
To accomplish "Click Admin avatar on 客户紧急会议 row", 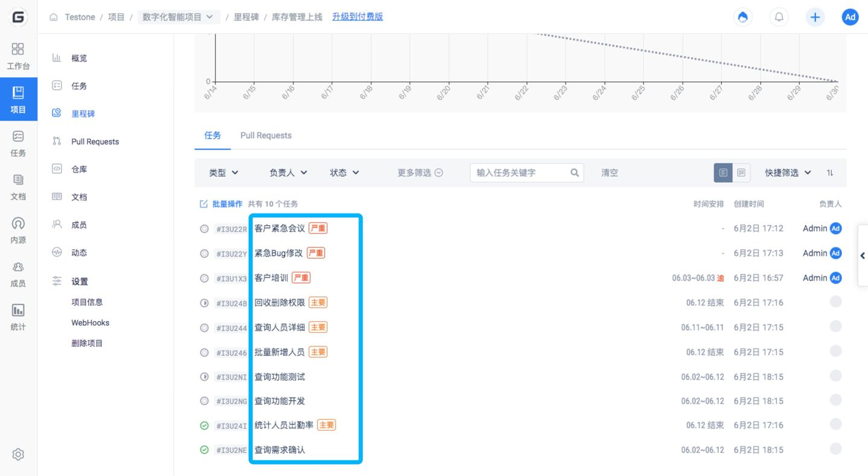I will [835, 229].
